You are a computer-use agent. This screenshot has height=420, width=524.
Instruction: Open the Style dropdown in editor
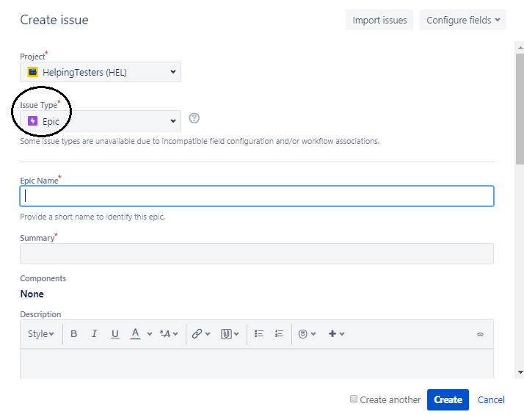[x=41, y=334]
